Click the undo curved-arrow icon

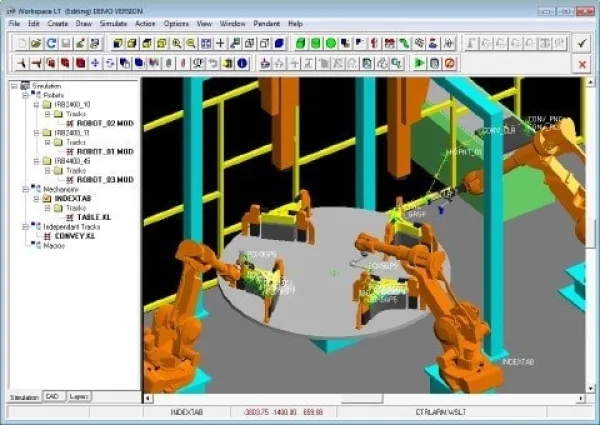[213, 63]
